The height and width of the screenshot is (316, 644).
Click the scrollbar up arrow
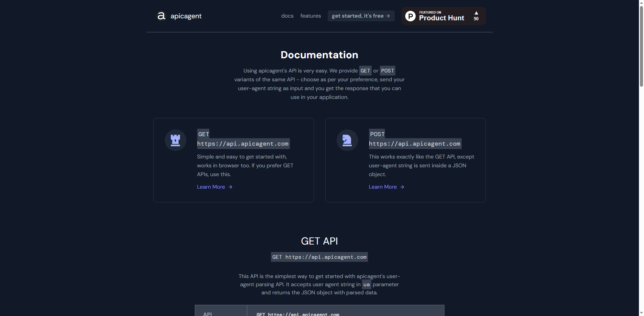[641, 3]
